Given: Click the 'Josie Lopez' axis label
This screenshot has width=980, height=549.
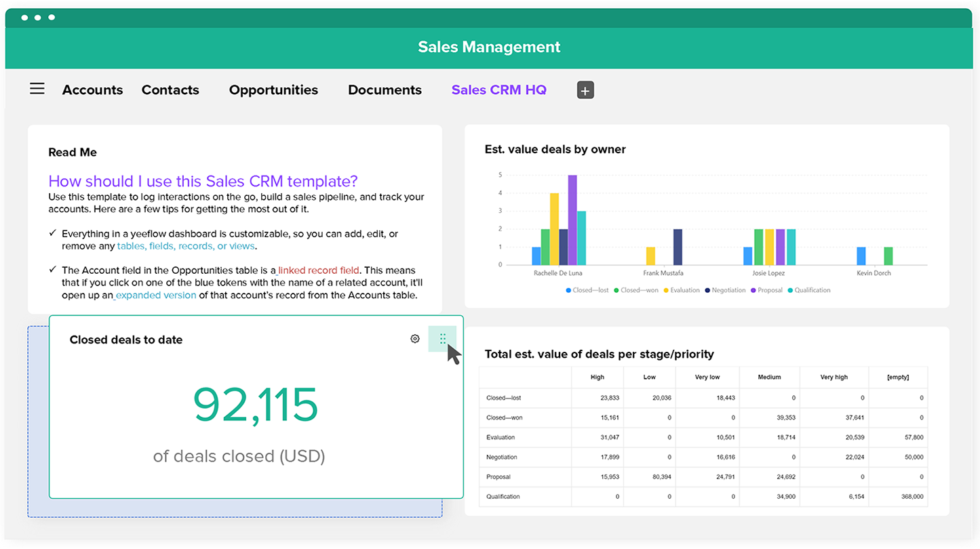Looking at the screenshot, I should coord(768,273).
